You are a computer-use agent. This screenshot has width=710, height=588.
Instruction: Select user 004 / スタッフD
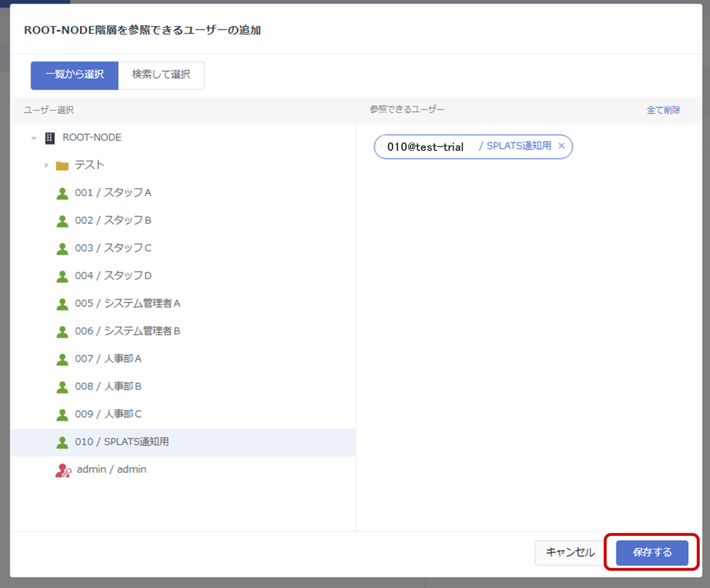[113, 276]
